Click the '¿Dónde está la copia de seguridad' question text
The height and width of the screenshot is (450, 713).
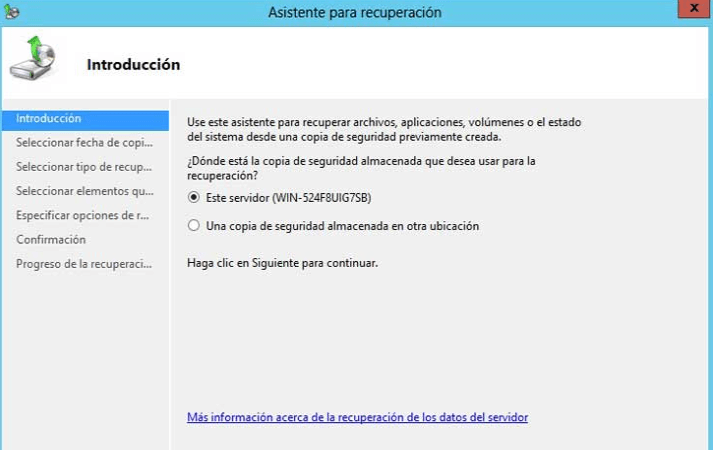(x=361, y=168)
